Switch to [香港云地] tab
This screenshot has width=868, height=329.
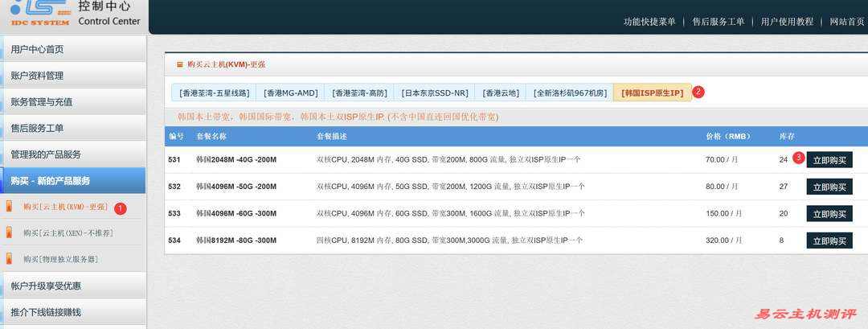pyautogui.click(x=501, y=93)
